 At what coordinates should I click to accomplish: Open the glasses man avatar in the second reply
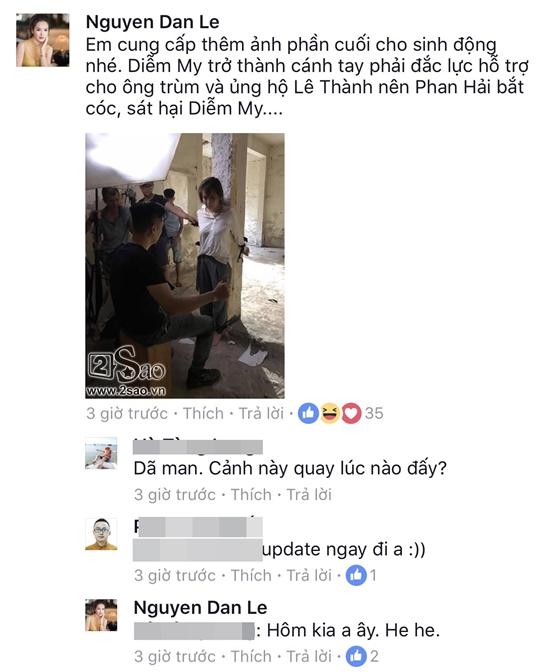pos(101,534)
